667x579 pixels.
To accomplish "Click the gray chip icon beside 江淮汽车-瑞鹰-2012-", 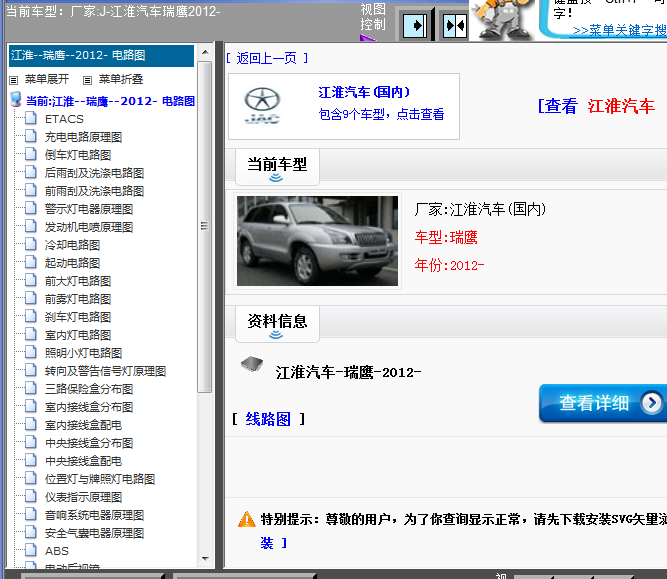I will point(252,364).
